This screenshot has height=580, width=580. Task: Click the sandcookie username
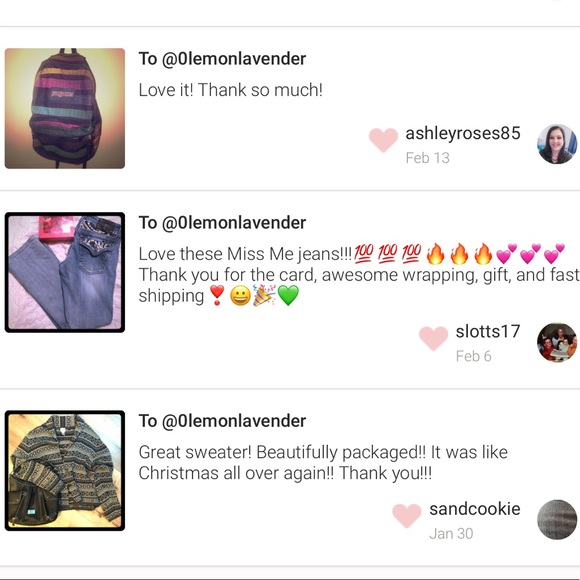coord(475,509)
